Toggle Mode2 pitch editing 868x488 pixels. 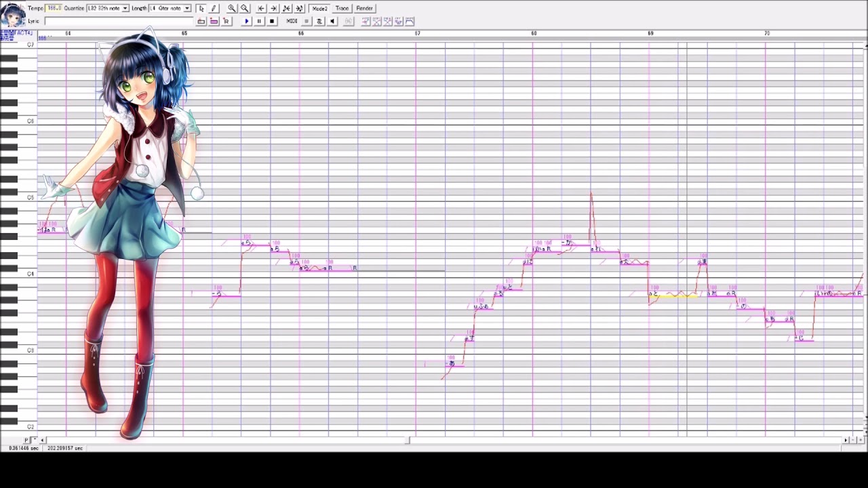tap(319, 8)
